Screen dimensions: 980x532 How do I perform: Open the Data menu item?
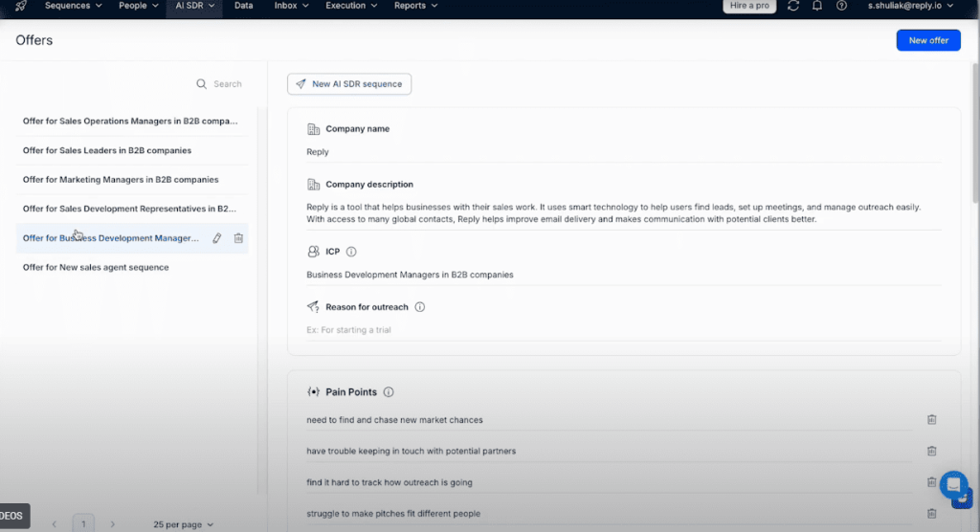tap(244, 6)
